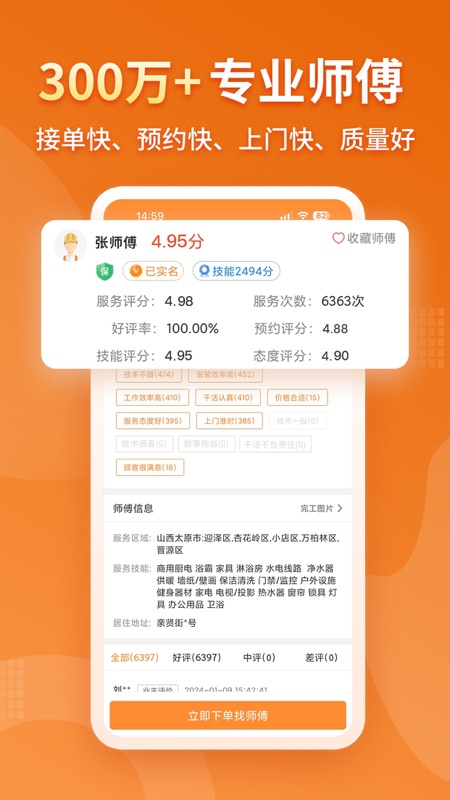
Task: Choose the 顾客很满意(18) tag
Action: point(150,467)
